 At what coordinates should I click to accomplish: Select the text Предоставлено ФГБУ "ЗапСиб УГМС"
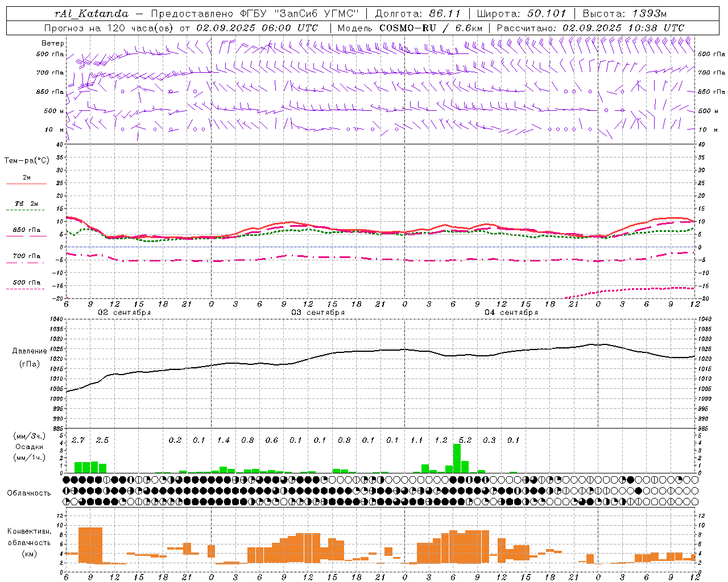255,14
